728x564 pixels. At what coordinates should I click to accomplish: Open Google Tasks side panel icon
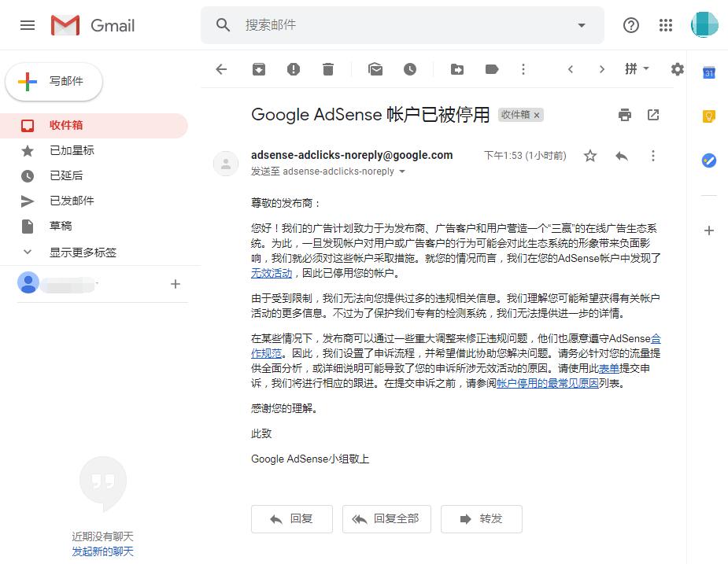pyautogui.click(x=709, y=160)
